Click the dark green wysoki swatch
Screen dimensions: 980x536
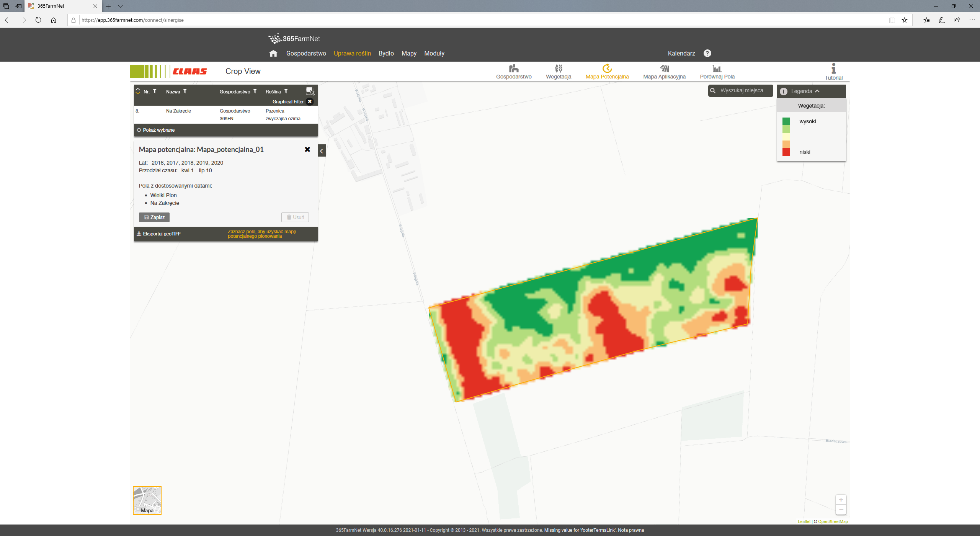tap(786, 121)
